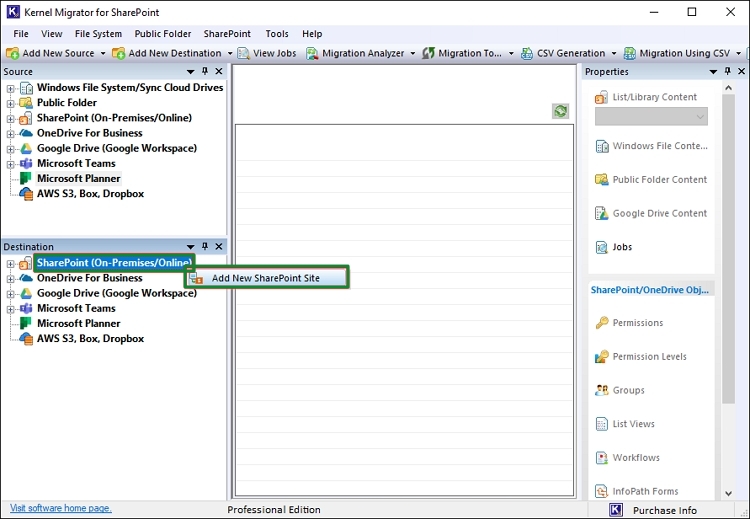Screen dimensions: 750x519
Task: Launch Migration Analyzer tool
Action: [x=355, y=53]
